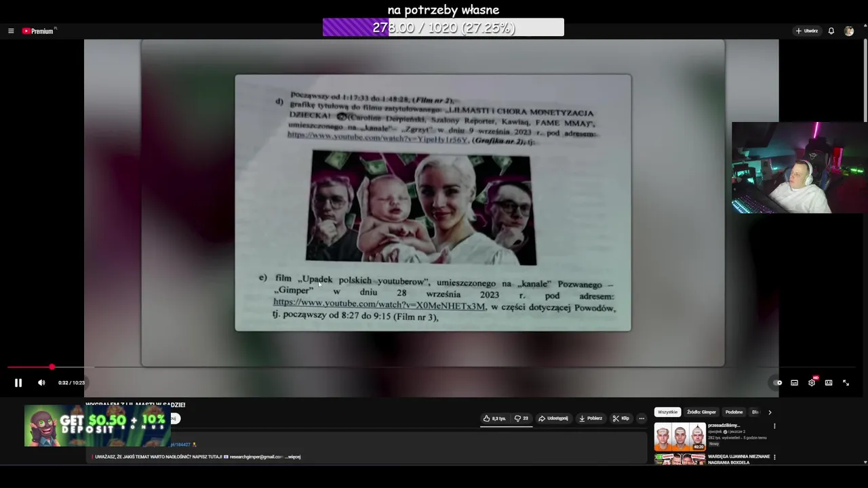Enter fullscreen mode
The image size is (868, 488).
pos(846,383)
